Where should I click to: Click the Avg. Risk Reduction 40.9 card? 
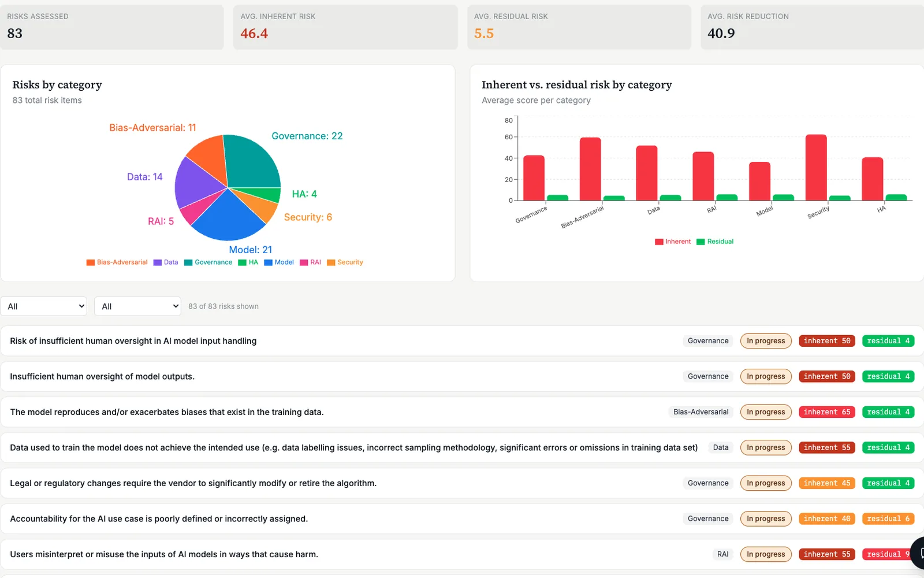[x=813, y=27]
